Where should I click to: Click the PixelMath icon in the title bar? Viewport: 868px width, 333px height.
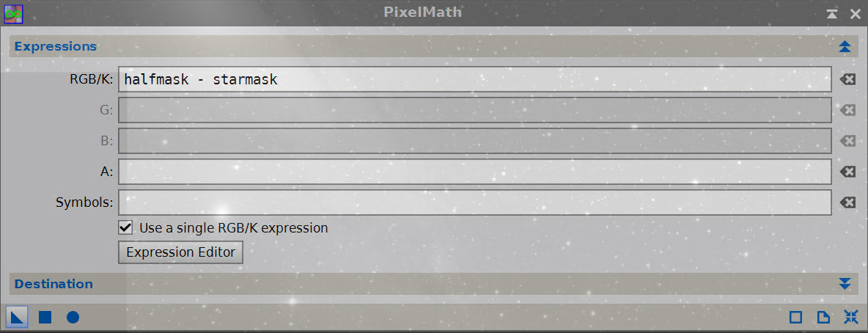pos(13,12)
